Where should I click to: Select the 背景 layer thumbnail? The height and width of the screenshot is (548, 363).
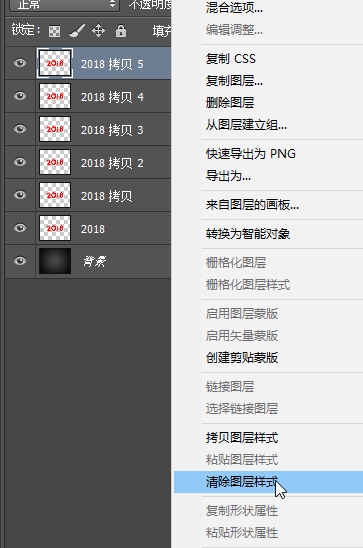pyautogui.click(x=55, y=261)
